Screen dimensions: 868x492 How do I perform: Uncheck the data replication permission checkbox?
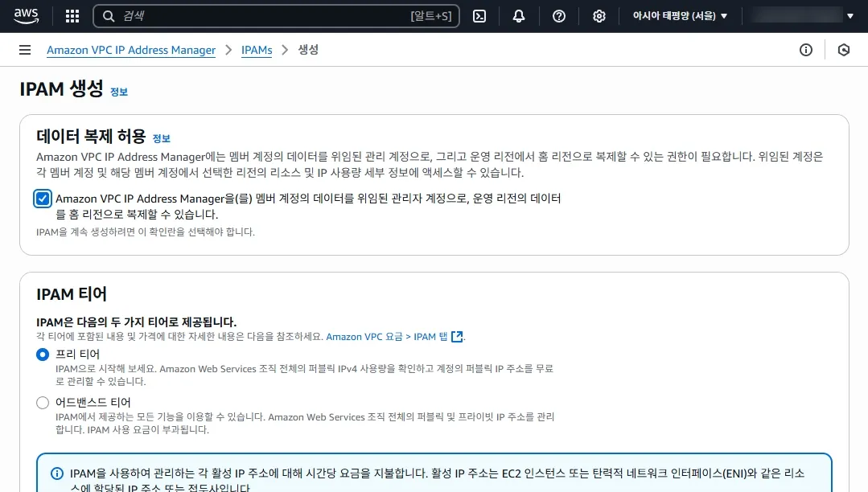click(x=43, y=199)
